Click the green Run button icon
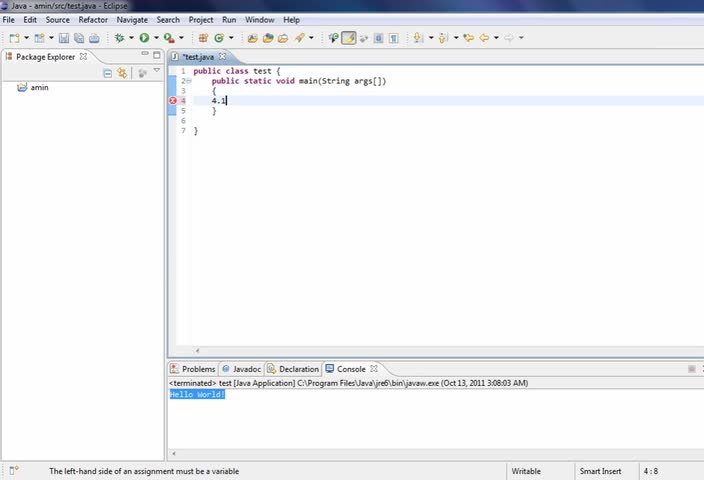 144,38
